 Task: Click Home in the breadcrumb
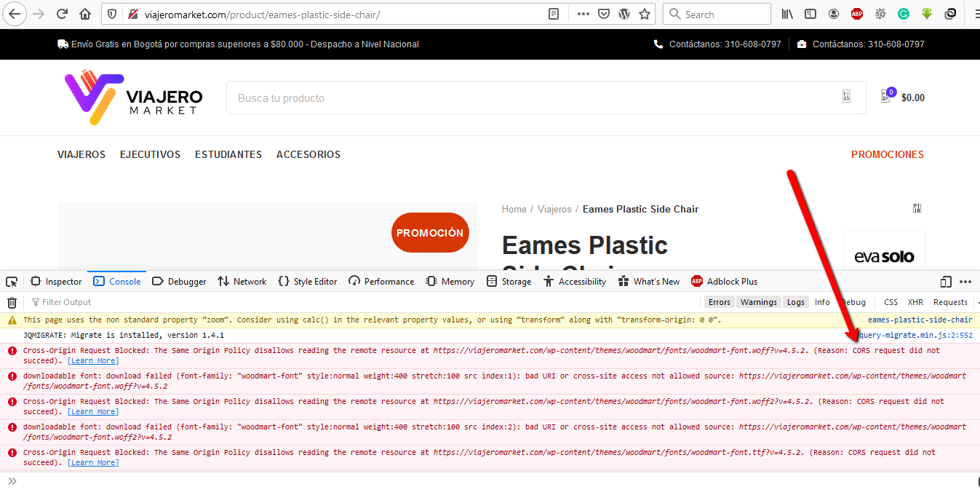pyautogui.click(x=514, y=209)
